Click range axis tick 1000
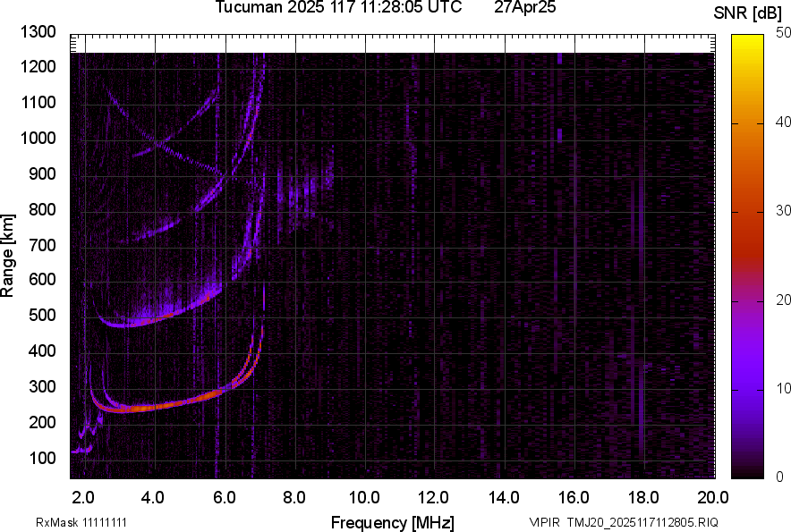 pos(38,138)
